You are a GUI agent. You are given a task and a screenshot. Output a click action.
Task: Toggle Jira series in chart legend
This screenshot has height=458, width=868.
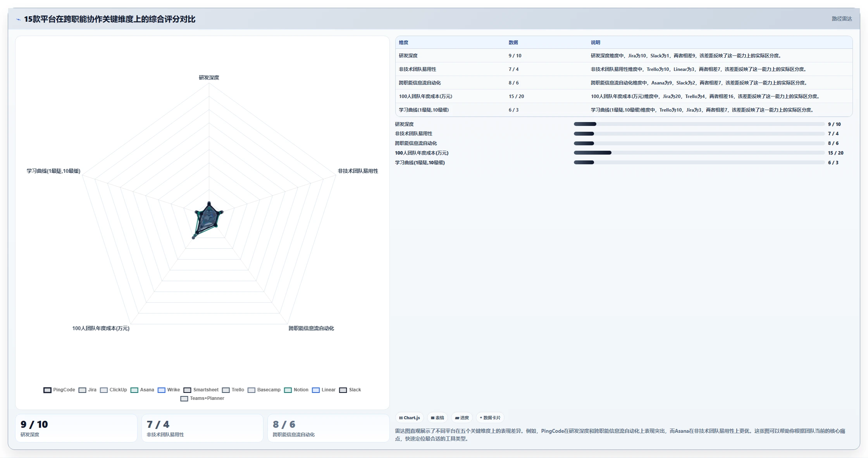tap(87, 390)
